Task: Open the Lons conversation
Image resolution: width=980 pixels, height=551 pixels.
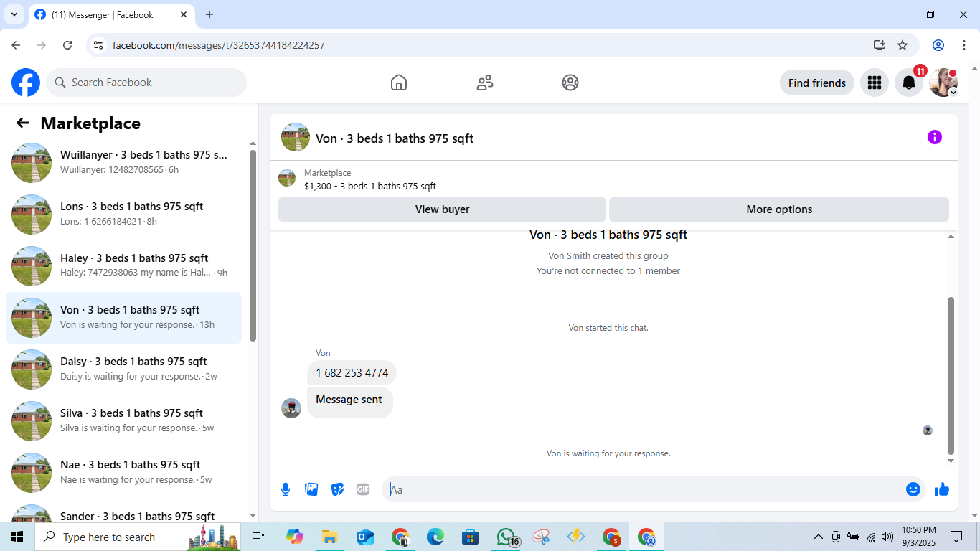Action: click(x=123, y=215)
